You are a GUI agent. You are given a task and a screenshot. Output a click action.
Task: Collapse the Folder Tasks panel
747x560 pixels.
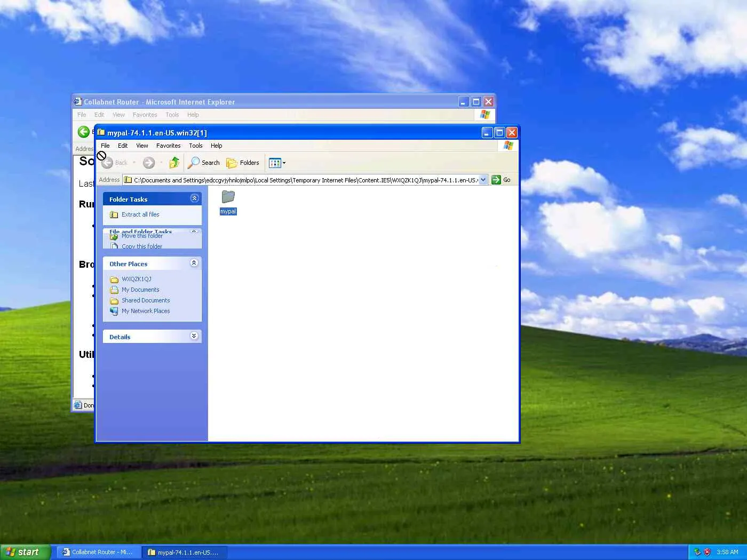(194, 198)
